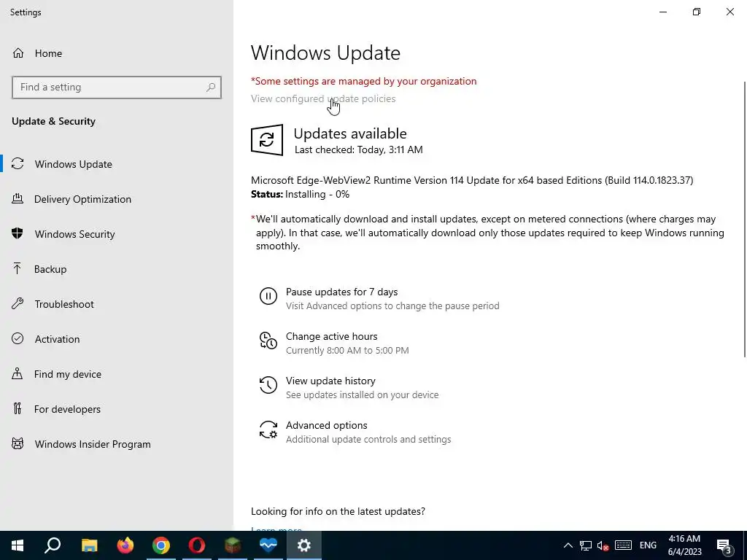
Task: Click the large Updates available refresh icon
Action: (267, 140)
